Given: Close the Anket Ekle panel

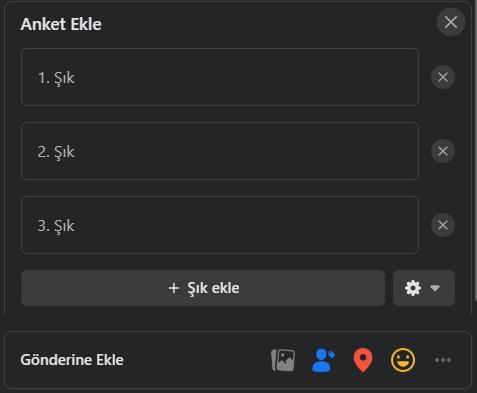Looking at the screenshot, I should click(x=451, y=22).
